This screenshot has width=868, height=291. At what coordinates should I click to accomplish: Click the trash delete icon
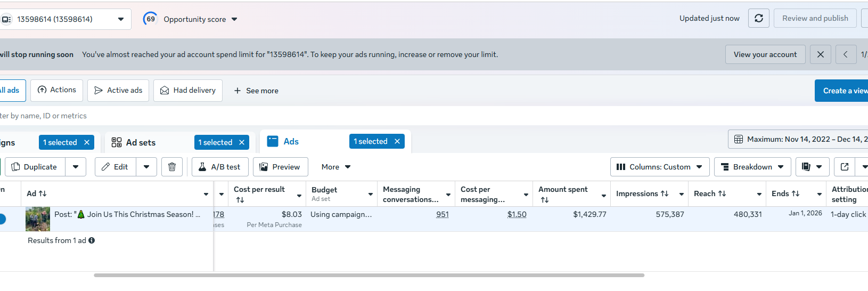[x=172, y=167]
